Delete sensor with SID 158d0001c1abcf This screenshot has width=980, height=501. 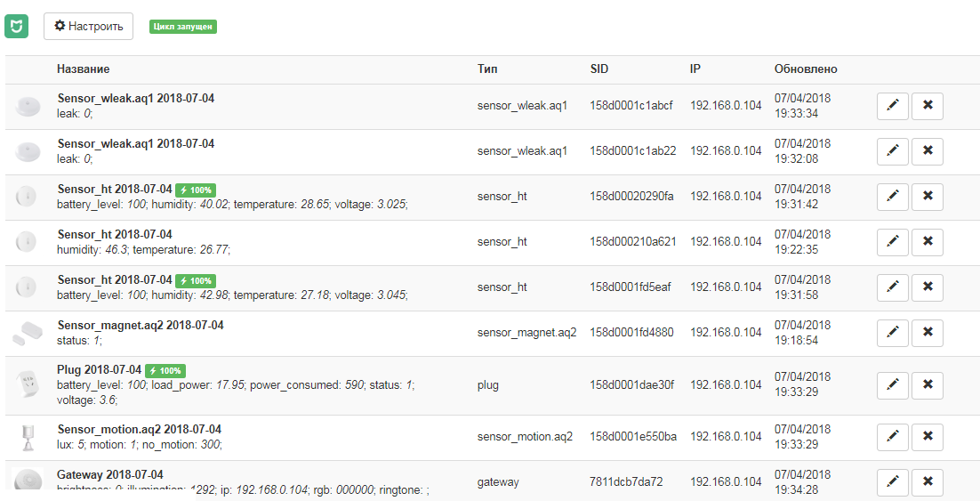click(x=928, y=106)
